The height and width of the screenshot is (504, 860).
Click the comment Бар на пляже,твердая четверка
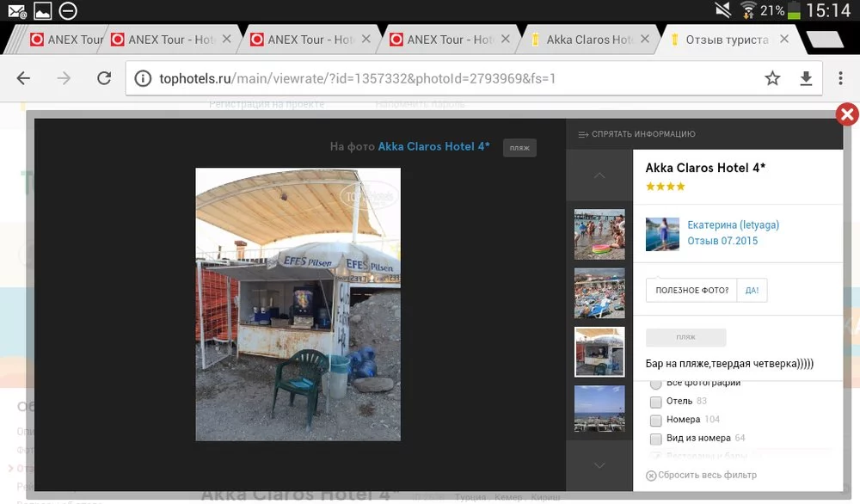pos(729,363)
